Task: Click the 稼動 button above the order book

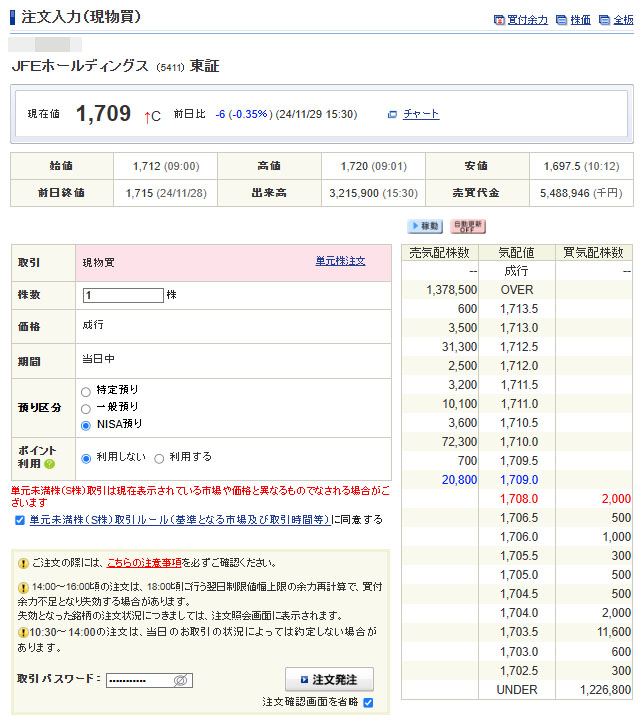Action: (425, 227)
